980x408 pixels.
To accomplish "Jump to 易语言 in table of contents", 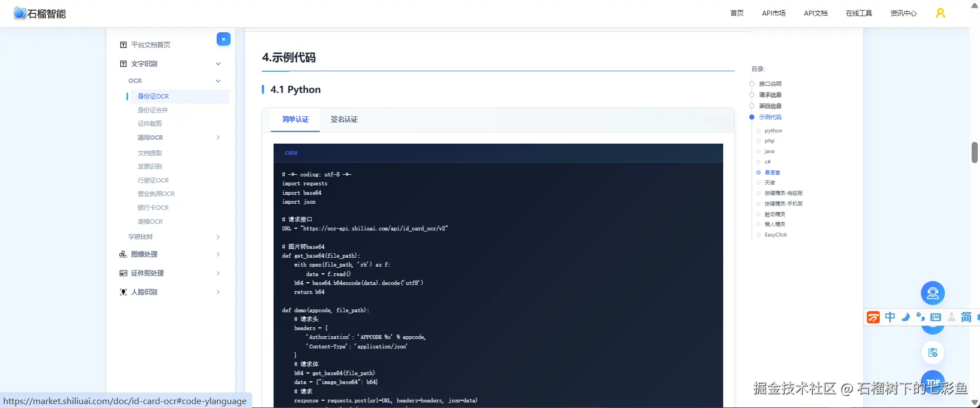I will pyautogui.click(x=772, y=173).
